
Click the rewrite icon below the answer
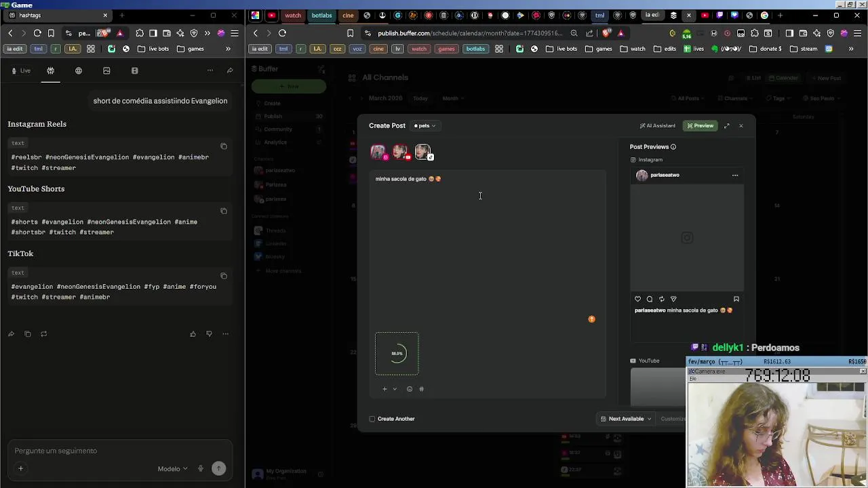(43, 334)
